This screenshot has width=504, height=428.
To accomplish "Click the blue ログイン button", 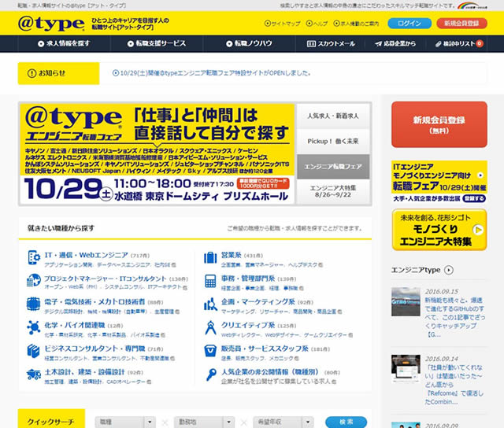I will coord(409,23).
